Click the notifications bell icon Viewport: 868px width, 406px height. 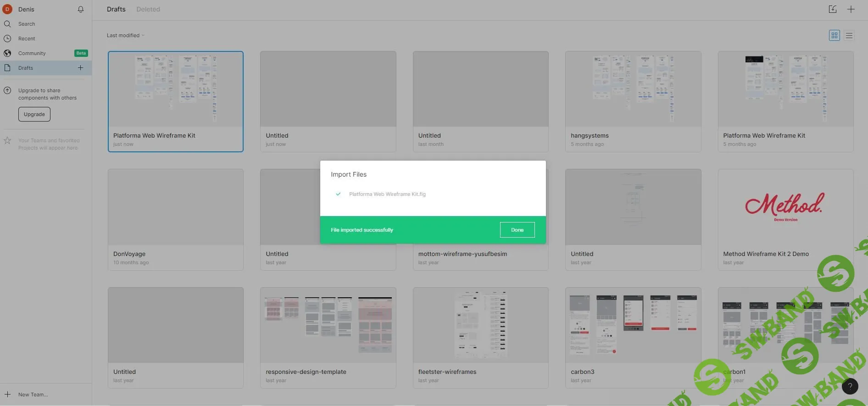point(81,9)
